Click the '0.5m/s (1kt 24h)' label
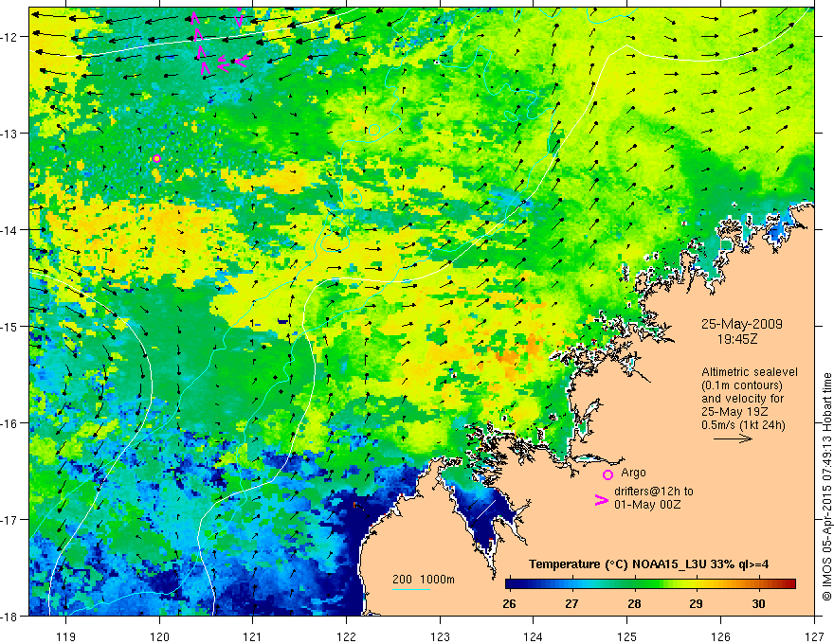834x644 pixels. (743, 424)
